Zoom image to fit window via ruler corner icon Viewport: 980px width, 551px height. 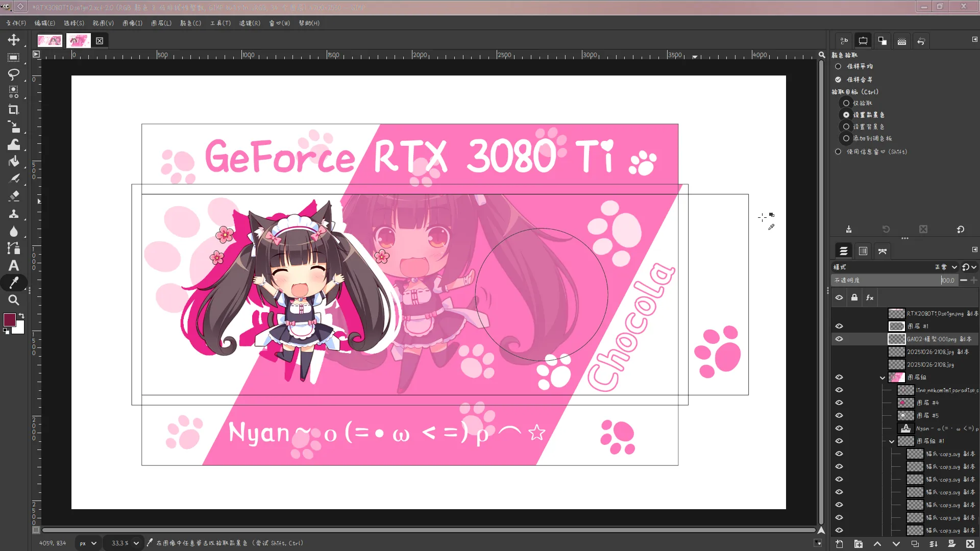(822, 55)
